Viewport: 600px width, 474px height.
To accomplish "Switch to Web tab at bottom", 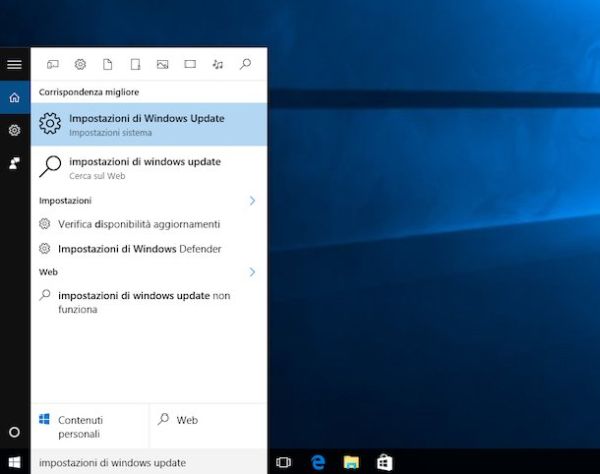I will tap(209, 426).
